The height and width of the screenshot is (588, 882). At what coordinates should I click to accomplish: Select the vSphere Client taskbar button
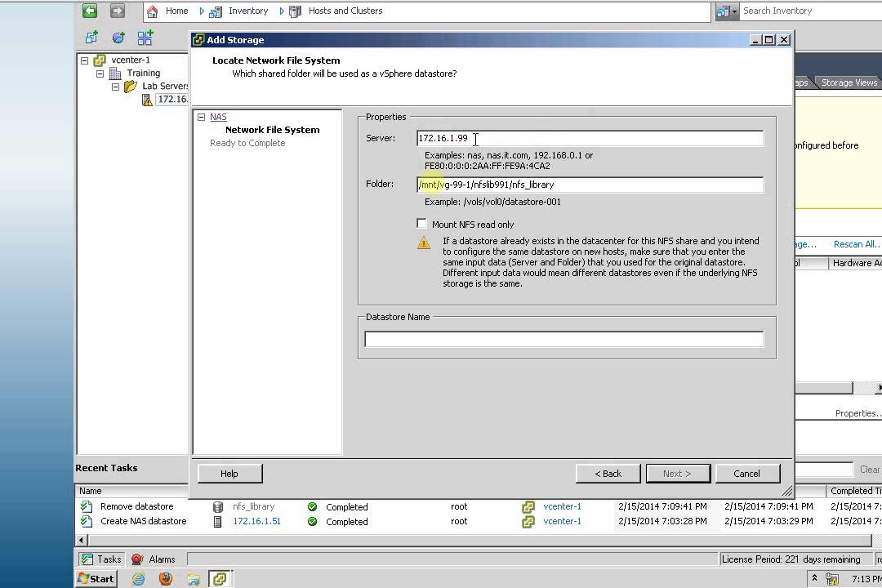(x=220, y=578)
